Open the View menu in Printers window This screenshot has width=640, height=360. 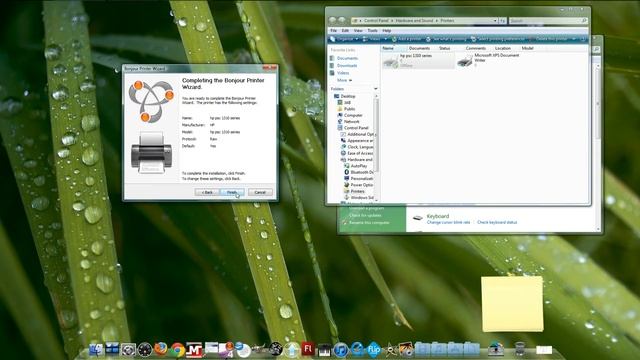[358, 31]
